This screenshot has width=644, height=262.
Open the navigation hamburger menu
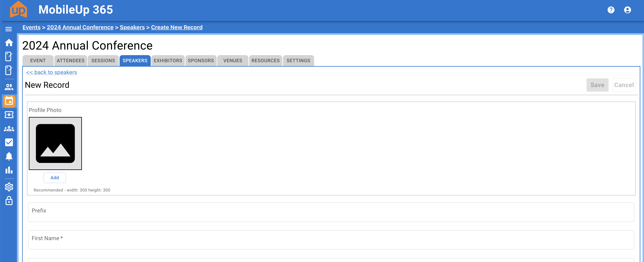[x=9, y=29]
